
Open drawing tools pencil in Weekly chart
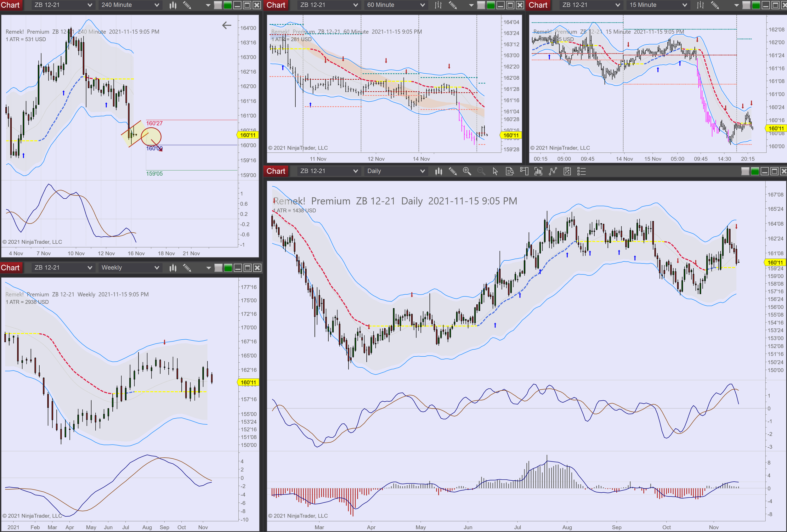(187, 268)
